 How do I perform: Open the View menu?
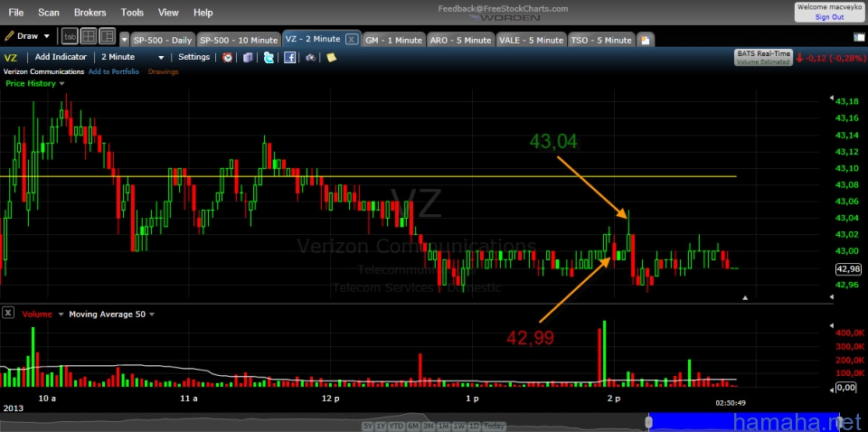168,12
